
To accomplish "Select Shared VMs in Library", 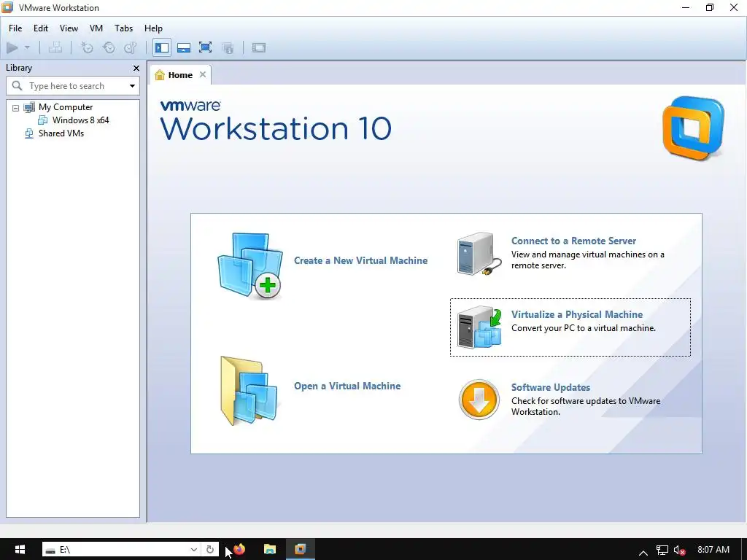I will (x=61, y=133).
